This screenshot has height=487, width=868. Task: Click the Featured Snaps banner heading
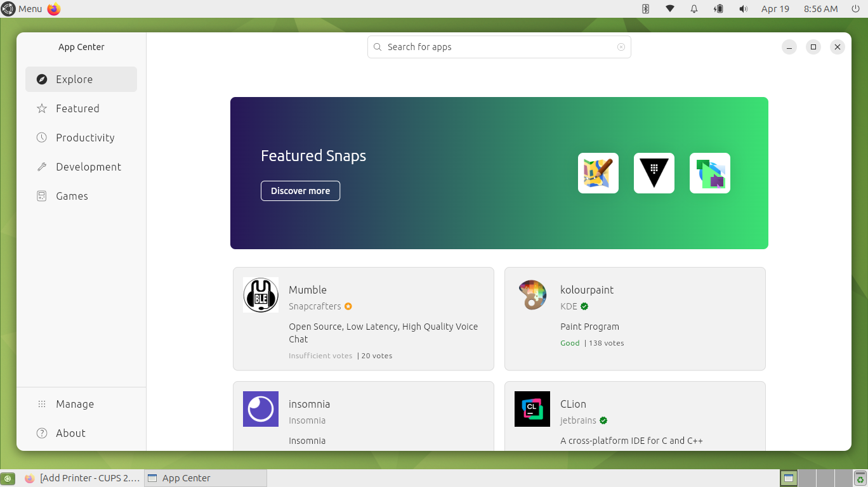313,156
